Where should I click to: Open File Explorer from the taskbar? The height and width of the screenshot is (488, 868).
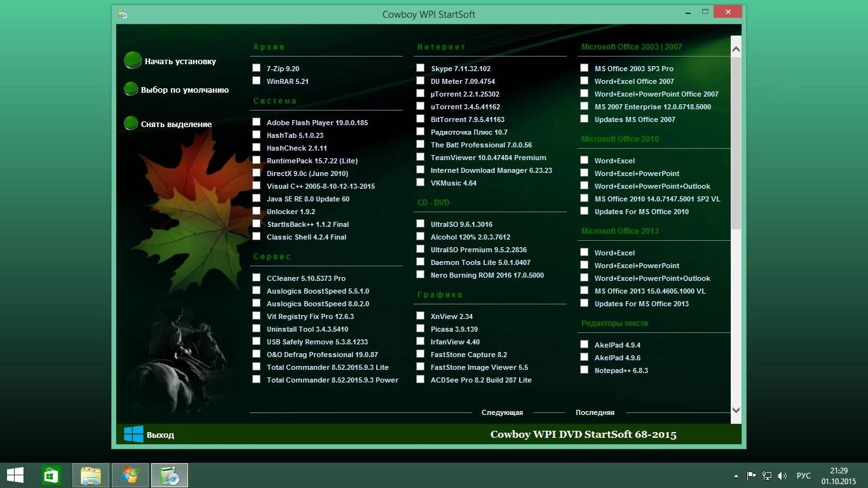tap(91, 475)
